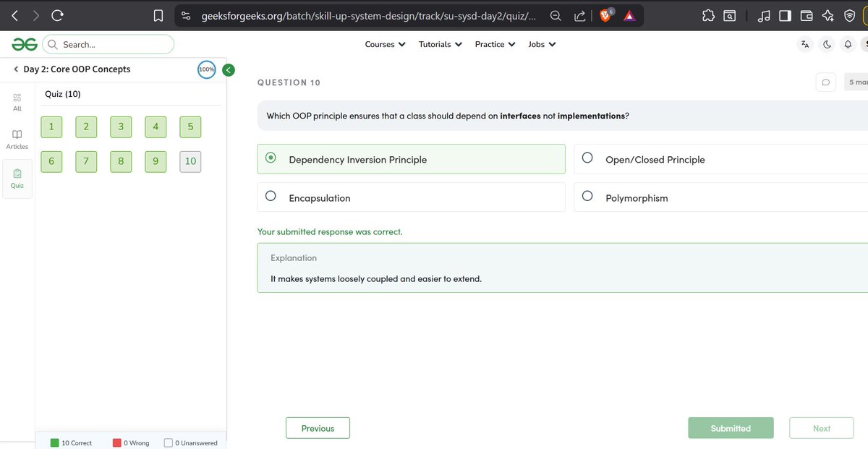This screenshot has width=868, height=449.
Task: Jump to quiz question 6
Action: pyautogui.click(x=51, y=161)
